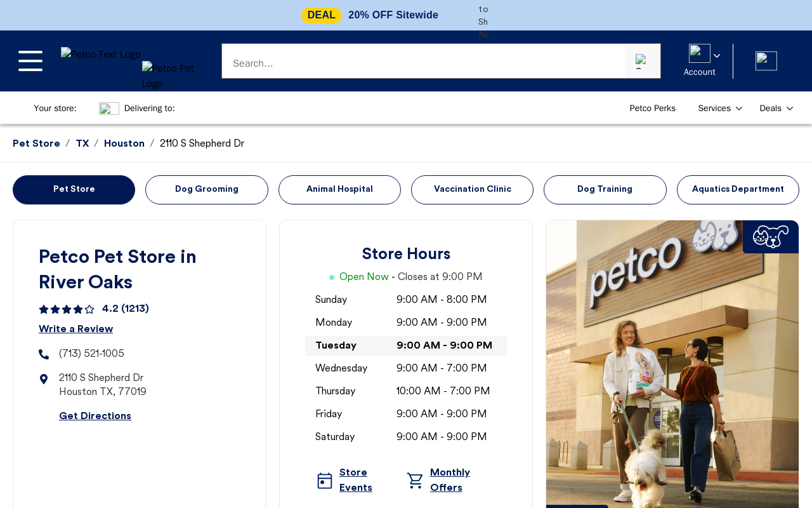
Task: Open the hamburger navigation menu
Action: tap(30, 61)
